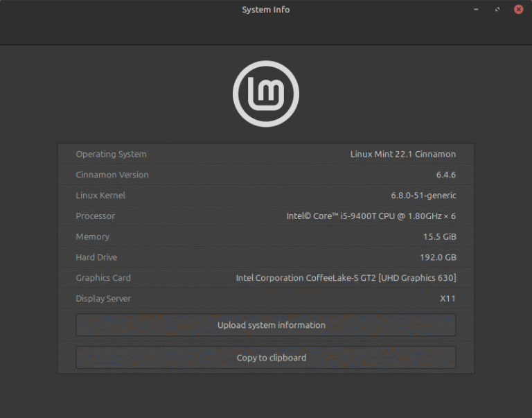Click the 15.5 GiB memory value
The image size is (532, 418).
tap(439, 237)
